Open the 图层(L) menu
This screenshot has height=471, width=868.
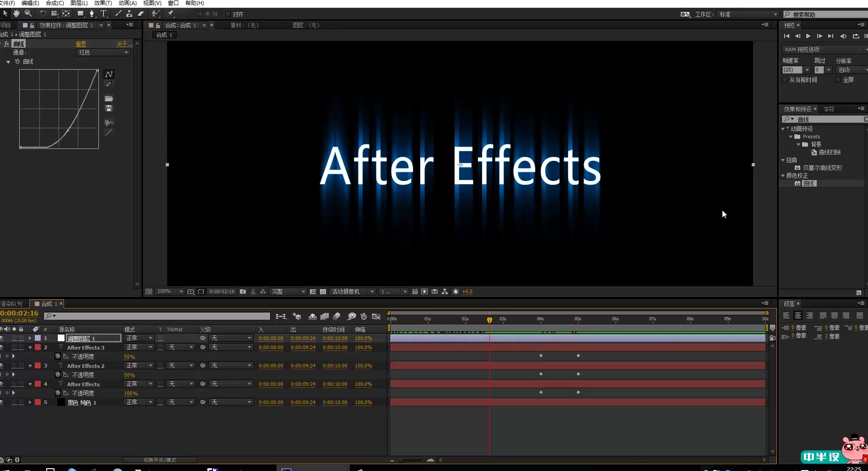[79, 3]
